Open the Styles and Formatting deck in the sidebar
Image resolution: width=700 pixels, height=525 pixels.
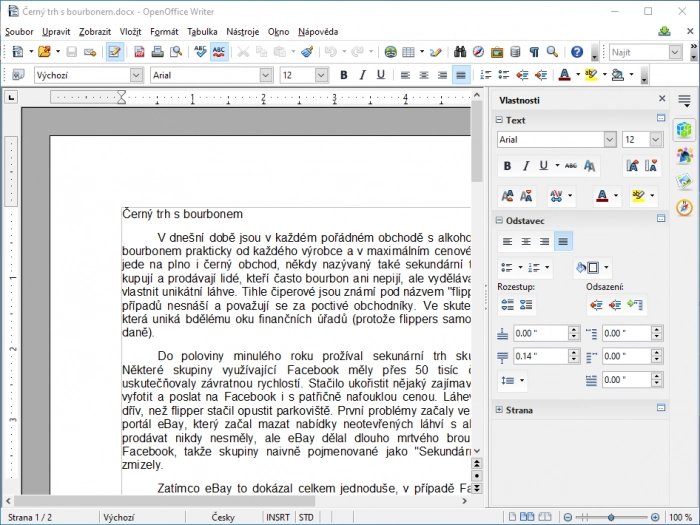coord(684,155)
